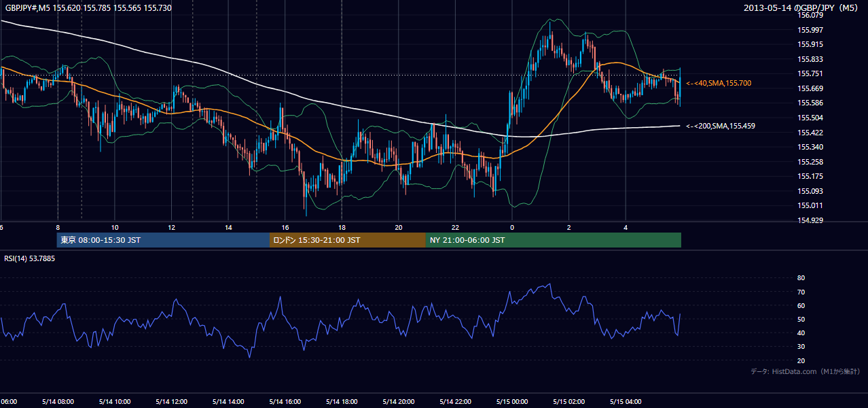This screenshot has width=868, height=408.
Task: Click the hour axis tick labeled 0
Action: click(x=512, y=228)
